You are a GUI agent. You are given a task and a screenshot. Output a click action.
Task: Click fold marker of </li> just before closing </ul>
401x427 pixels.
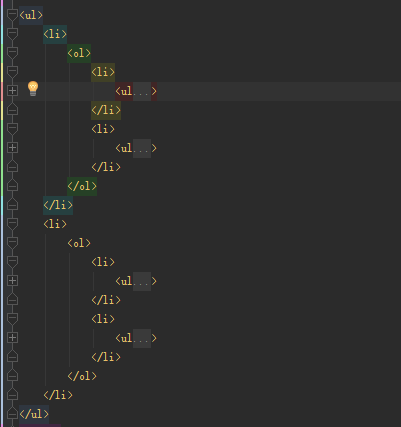click(x=12, y=395)
